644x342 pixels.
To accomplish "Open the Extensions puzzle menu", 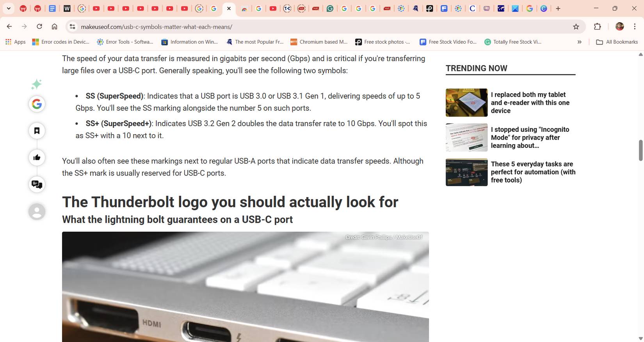I will tap(597, 27).
